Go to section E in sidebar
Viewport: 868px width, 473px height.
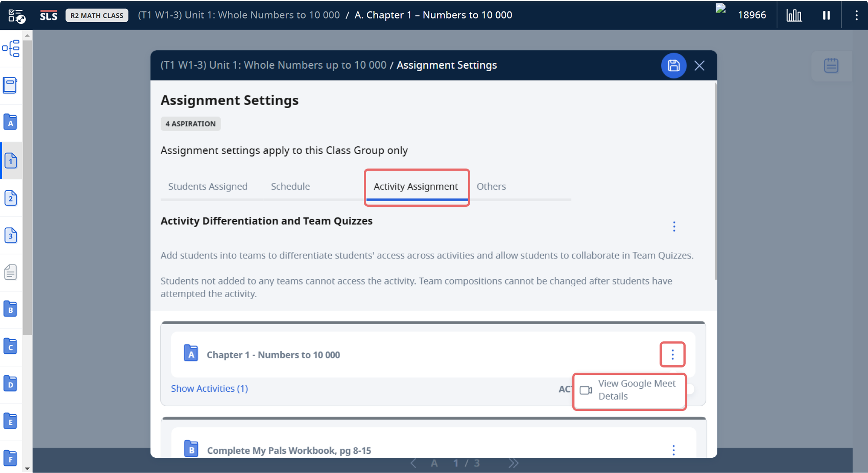click(x=10, y=421)
